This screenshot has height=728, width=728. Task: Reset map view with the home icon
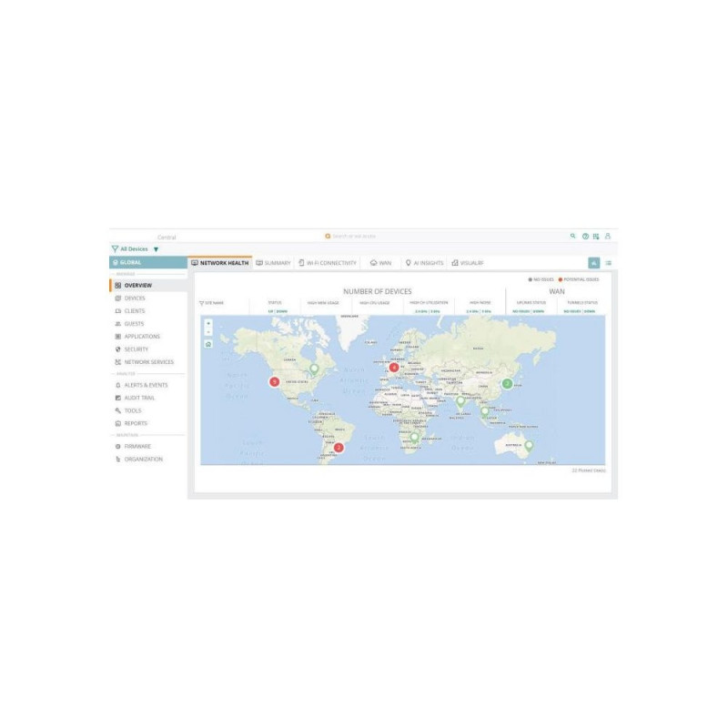pos(208,344)
